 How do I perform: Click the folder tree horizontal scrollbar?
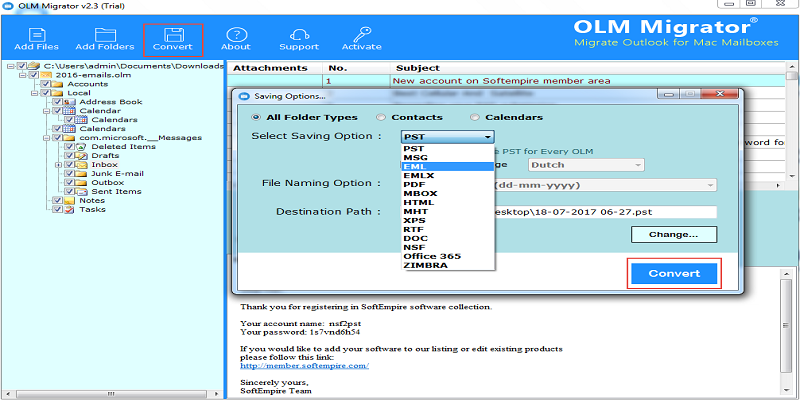[110, 394]
